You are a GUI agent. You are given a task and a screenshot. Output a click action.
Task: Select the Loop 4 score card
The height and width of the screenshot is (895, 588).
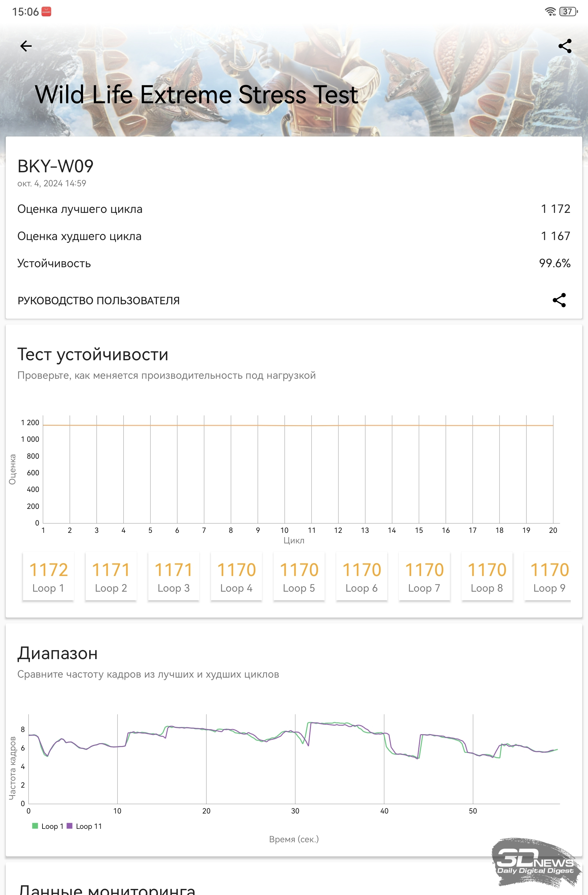coord(236,576)
